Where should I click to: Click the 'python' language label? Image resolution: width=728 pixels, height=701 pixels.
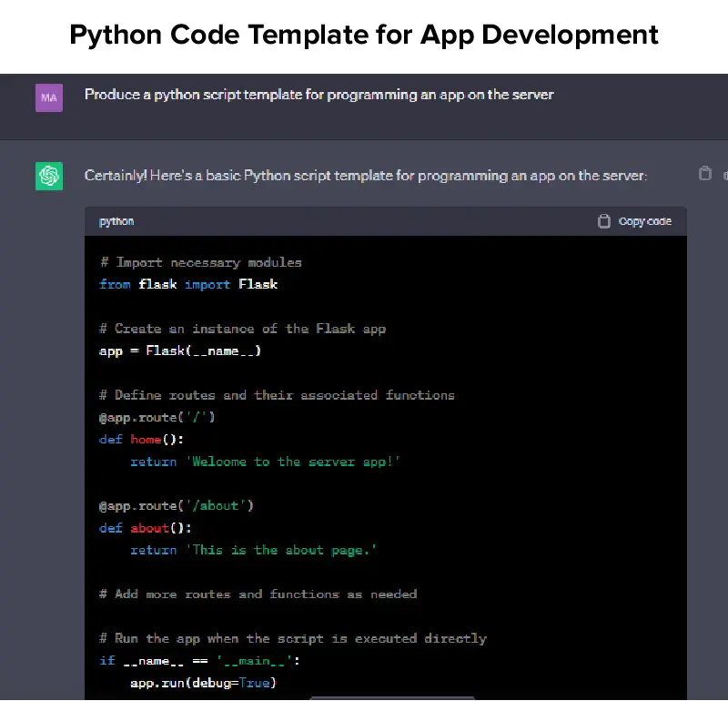[x=116, y=221]
